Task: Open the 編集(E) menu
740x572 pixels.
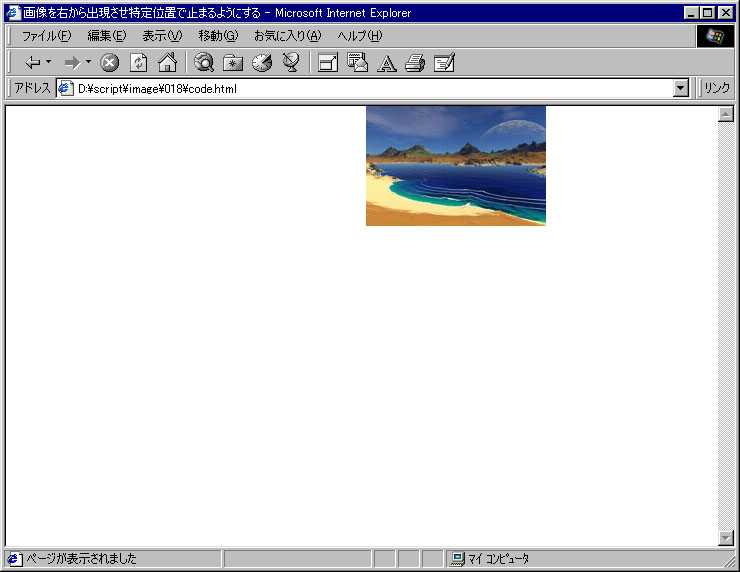Action: (x=107, y=36)
